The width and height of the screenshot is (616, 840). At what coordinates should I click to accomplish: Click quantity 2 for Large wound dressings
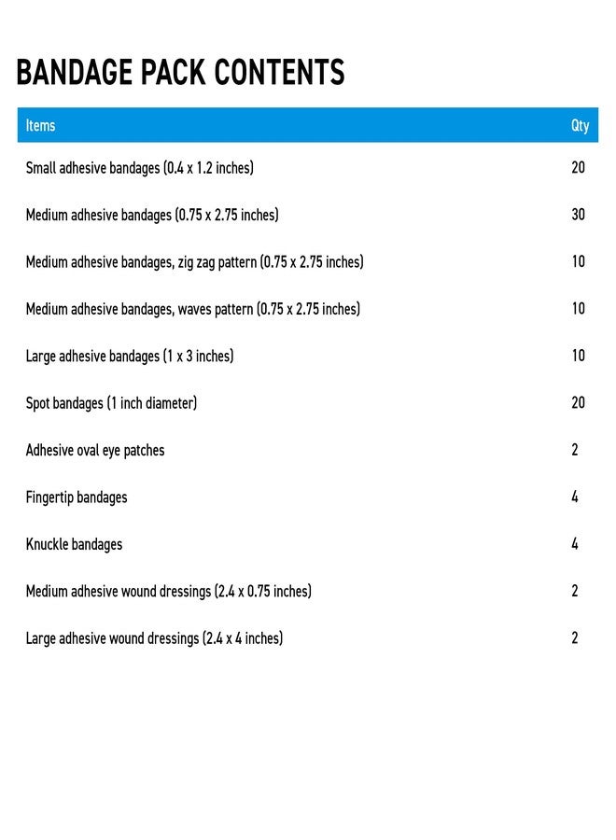tap(575, 638)
